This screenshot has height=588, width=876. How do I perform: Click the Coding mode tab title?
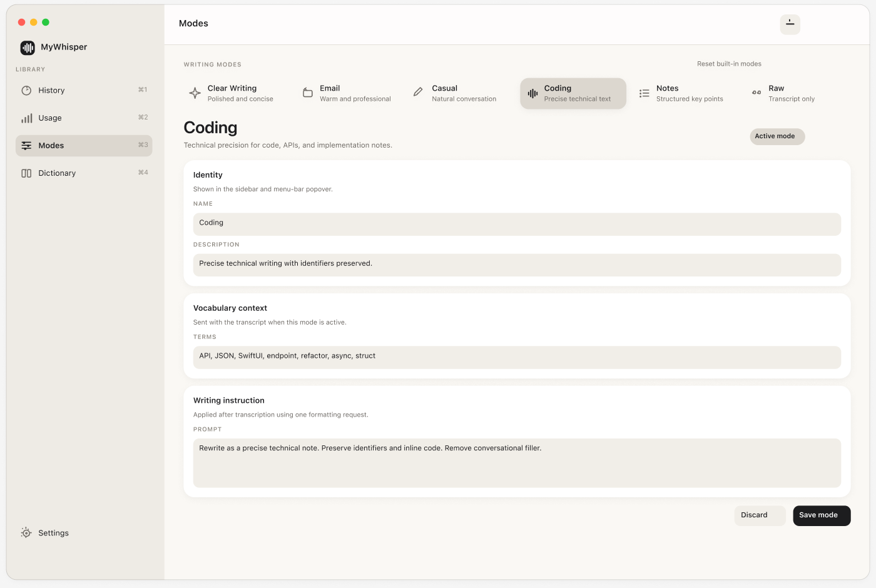(x=558, y=88)
